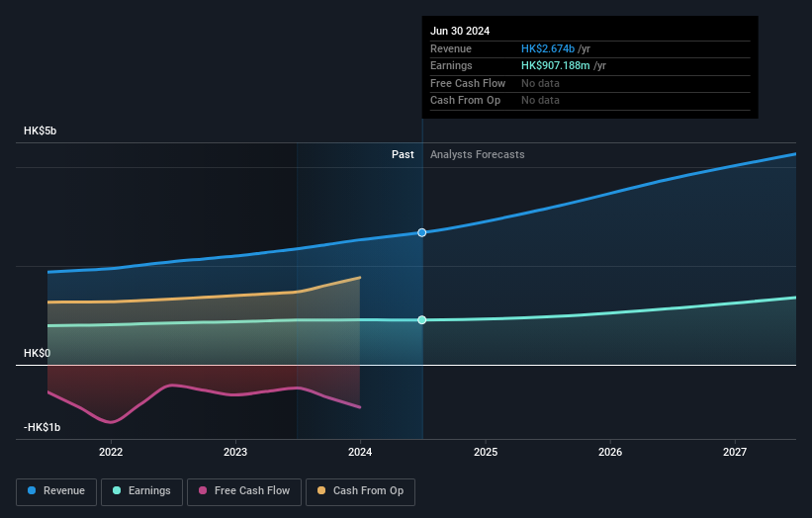Click the 2022 x-axis label
812x518 pixels.
pos(111,453)
